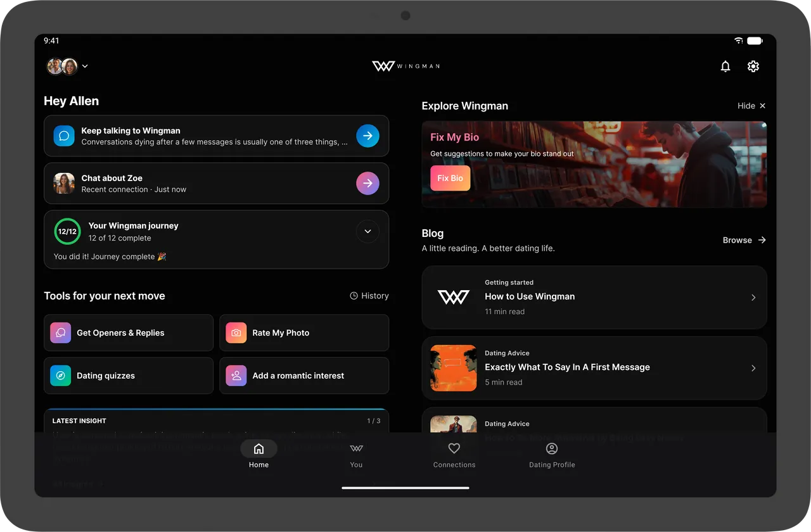The width and height of the screenshot is (811, 532).
Task: Hide the Explore Wingman section
Action: (751, 106)
